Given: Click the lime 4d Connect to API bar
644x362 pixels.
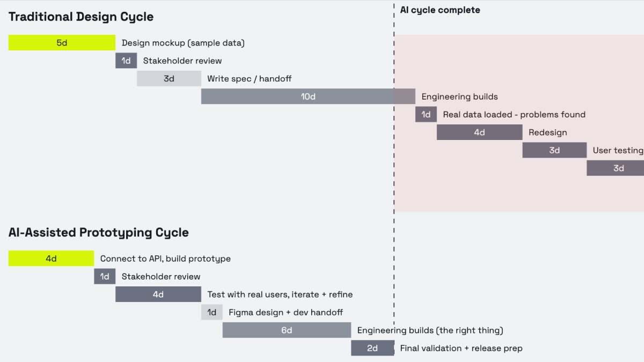Looking at the screenshot, I should [51, 258].
